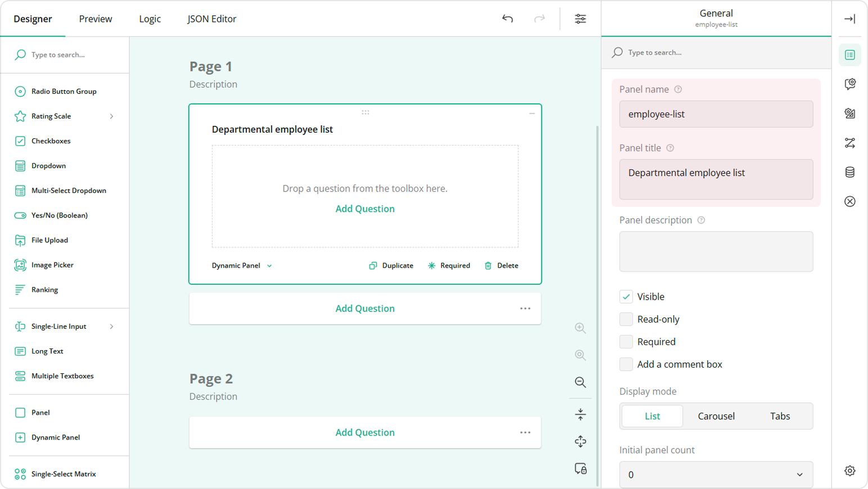Open the Initial panel count dropdown
868x489 pixels.
pyautogui.click(x=716, y=474)
